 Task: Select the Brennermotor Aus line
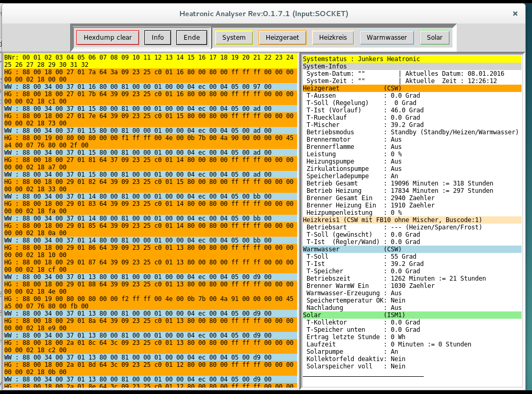[x=354, y=140]
